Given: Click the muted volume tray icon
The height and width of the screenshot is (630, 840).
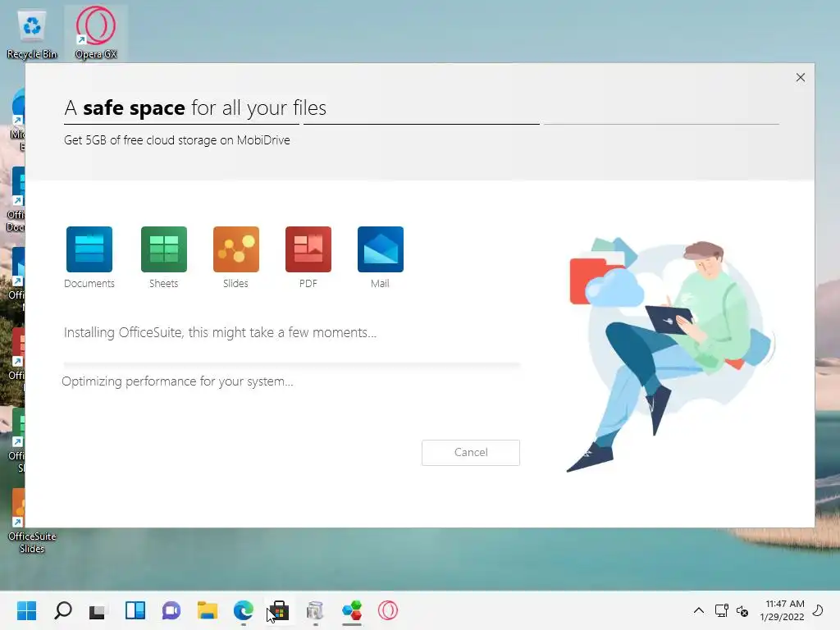Looking at the screenshot, I should pyautogui.click(x=742, y=610).
